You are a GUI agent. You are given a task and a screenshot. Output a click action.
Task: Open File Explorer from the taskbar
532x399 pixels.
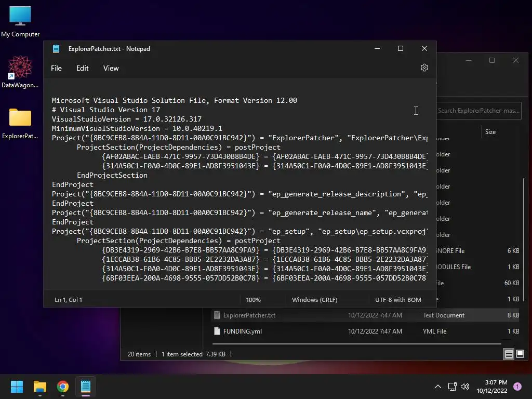click(x=39, y=387)
